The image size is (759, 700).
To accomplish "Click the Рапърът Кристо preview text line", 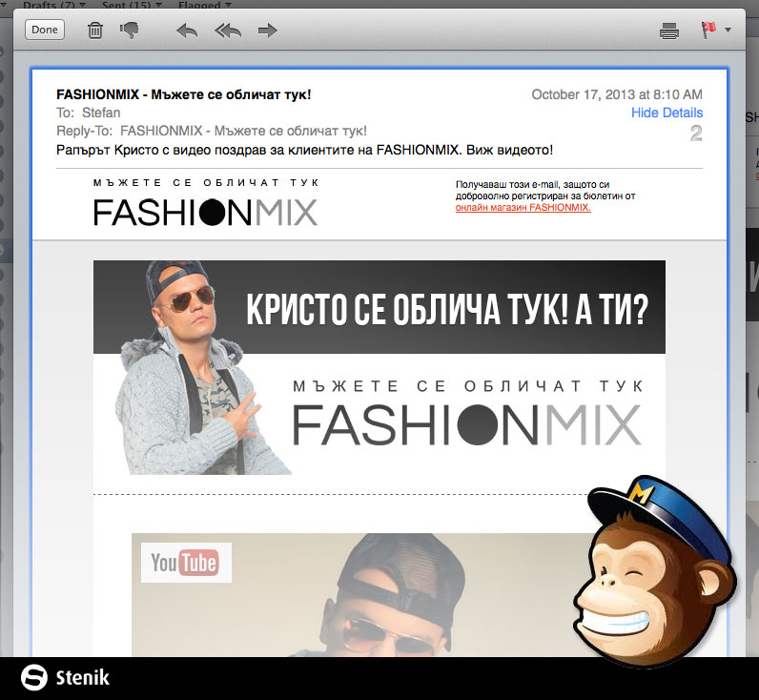I will point(304,150).
